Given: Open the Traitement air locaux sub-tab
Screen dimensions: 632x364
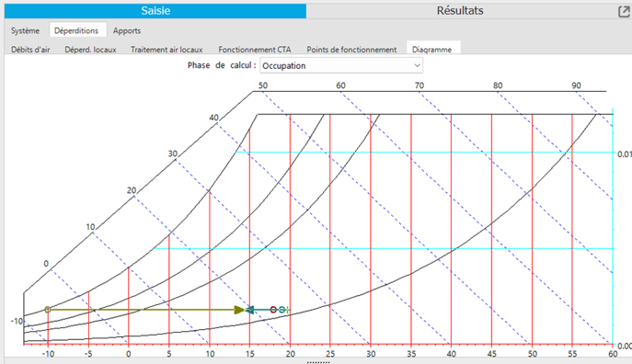Looking at the screenshot, I should [167, 50].
